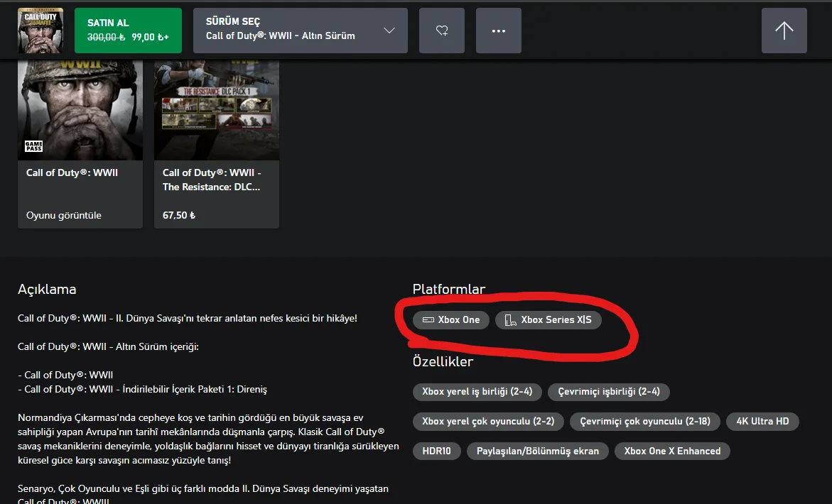Click the Xbox One X Enhanced tag
The image size is (832, 504).
(672, 451)
